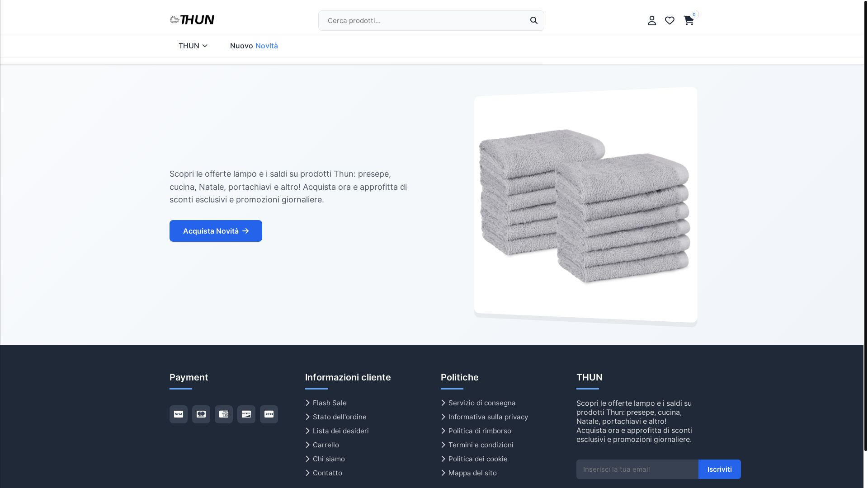Open the Servizio di consegna link
The width and height of the screenshot is (868, 488).
point(478,403)
